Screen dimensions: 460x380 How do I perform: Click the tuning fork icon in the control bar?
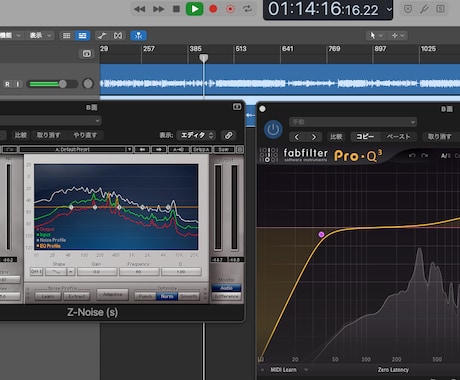tap(424, 9)
